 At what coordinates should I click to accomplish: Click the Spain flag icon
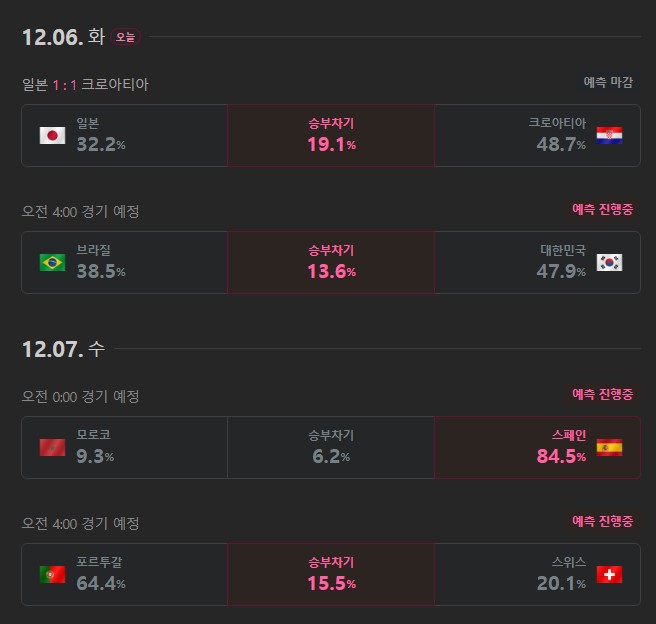pyautogui.click(x=609, y=448)
